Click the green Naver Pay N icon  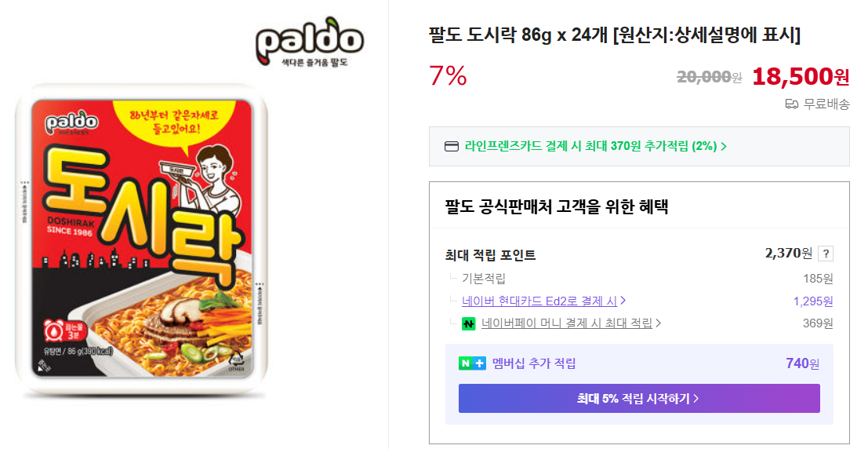(469, 323)
